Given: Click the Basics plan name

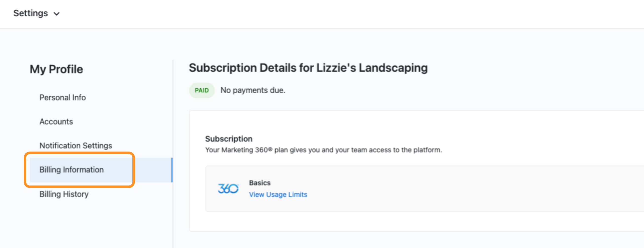Looking at the screenshot, I should point(260,183).
